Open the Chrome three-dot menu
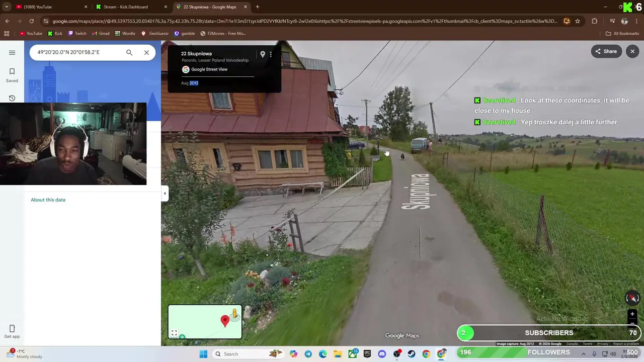 coord(637,21)
